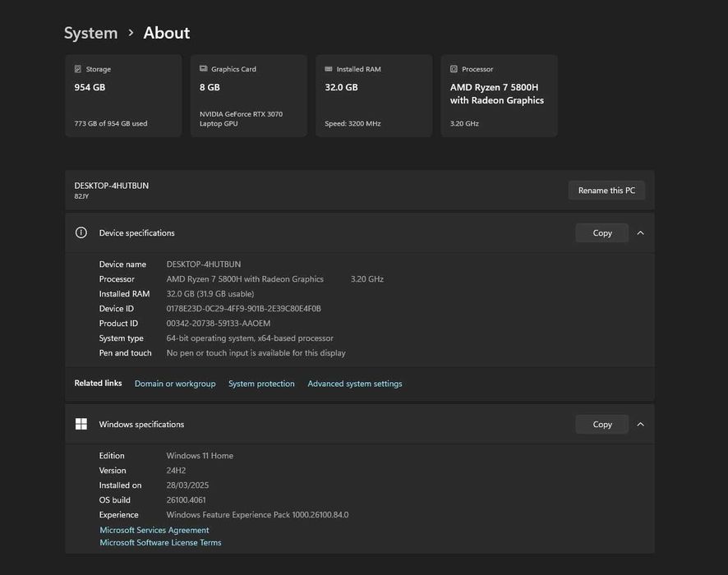Viewport: 728px width, 575px height.
Task: Open the System protection link
Action: tap(261, 384)
